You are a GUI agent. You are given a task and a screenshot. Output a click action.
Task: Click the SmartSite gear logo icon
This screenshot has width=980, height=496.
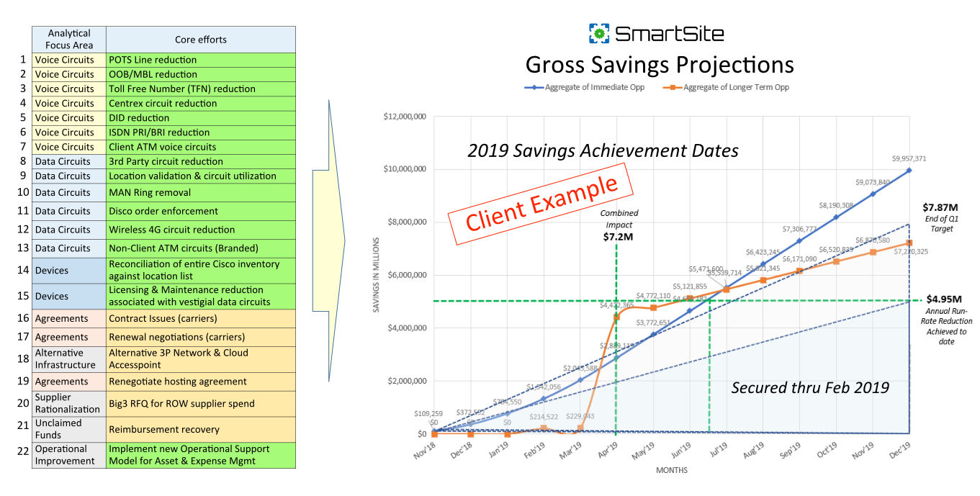pyautogui.click(x=599, y=33)
